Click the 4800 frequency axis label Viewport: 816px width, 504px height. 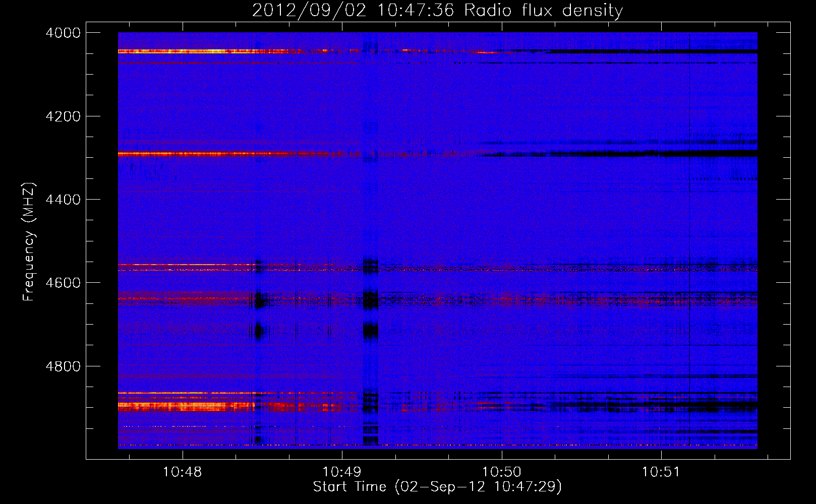[x=63, y=366]
